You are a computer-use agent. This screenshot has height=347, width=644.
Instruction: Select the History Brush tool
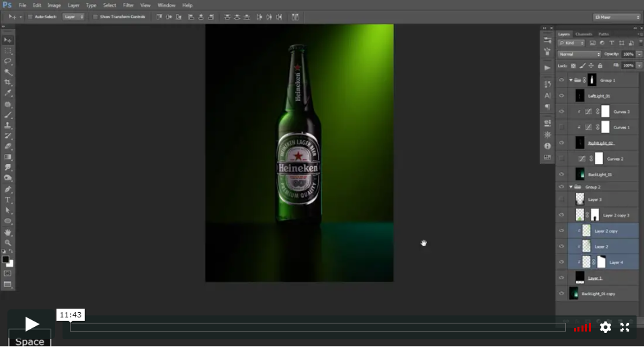(x=8, y=136)
